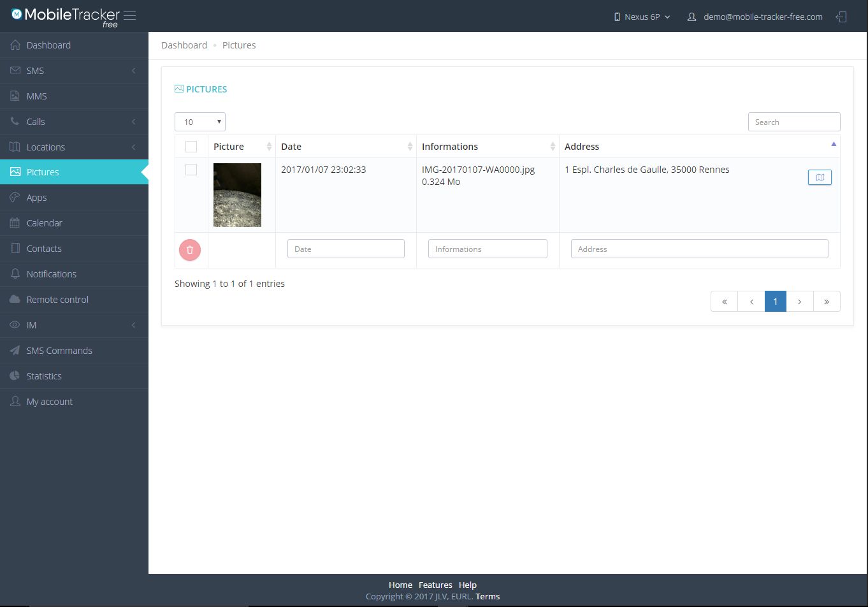Open the Nexus 6P device dropdown

pyautogui.click(x=642, y=17)
